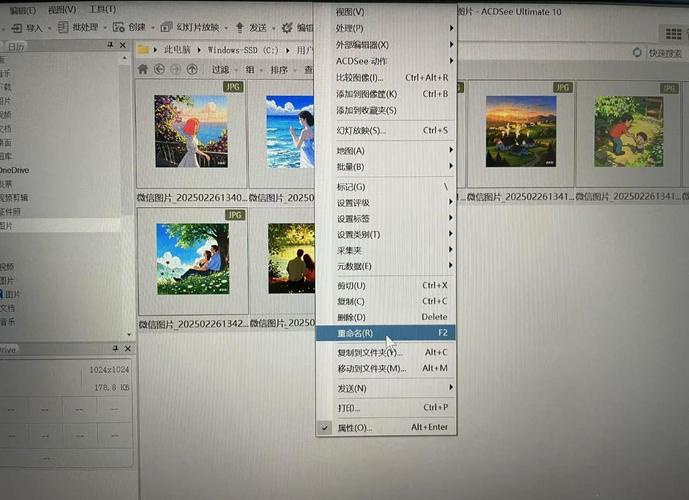Pin the 日历 panel
This screenshot has width=689, height=500.
(x=110, y=45)
